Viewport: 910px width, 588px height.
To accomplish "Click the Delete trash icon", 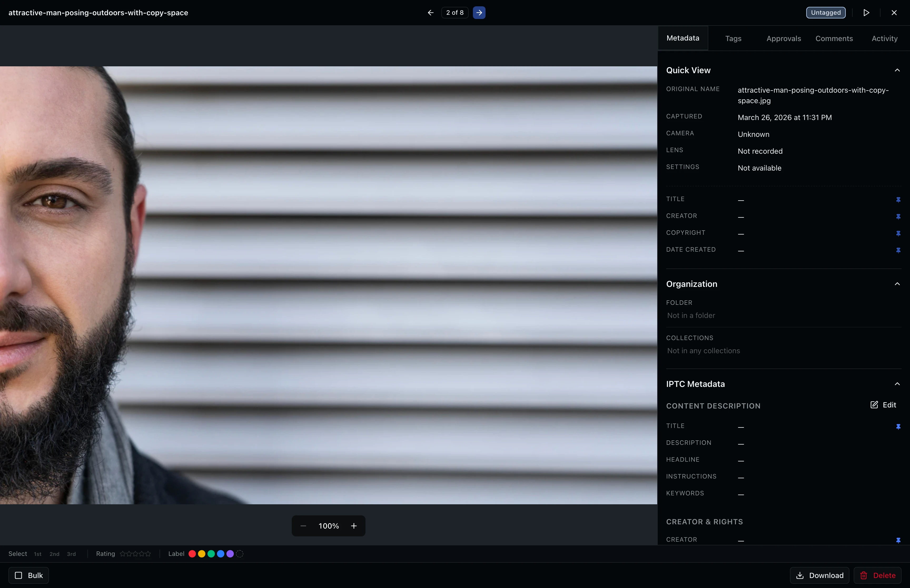I will coord(863,575).
